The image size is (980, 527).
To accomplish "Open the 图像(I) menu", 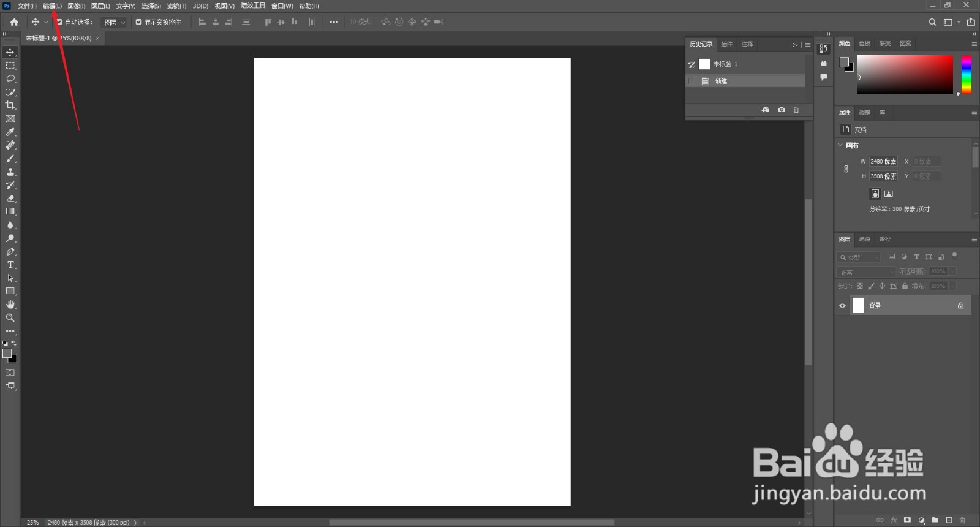I will click(x=77, y=6).
